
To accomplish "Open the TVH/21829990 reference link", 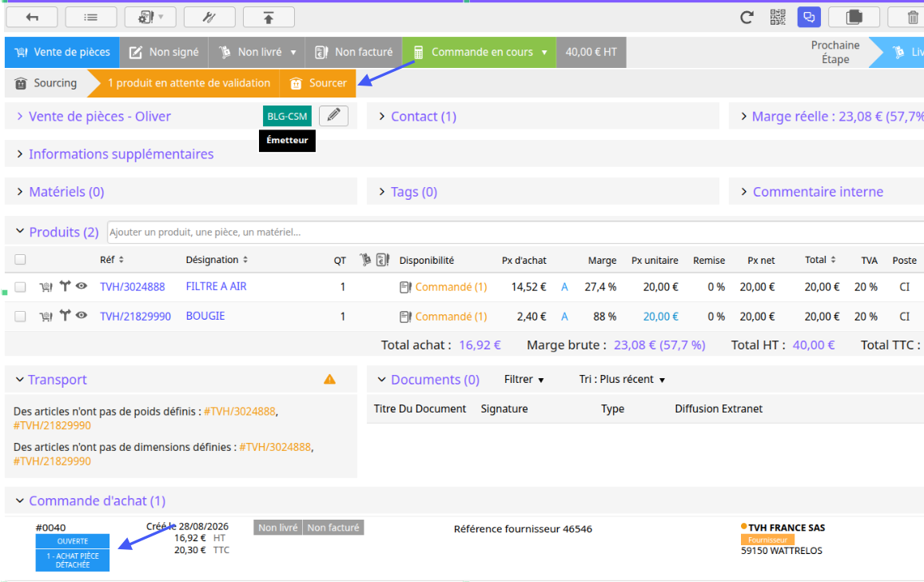I will 135,317.
